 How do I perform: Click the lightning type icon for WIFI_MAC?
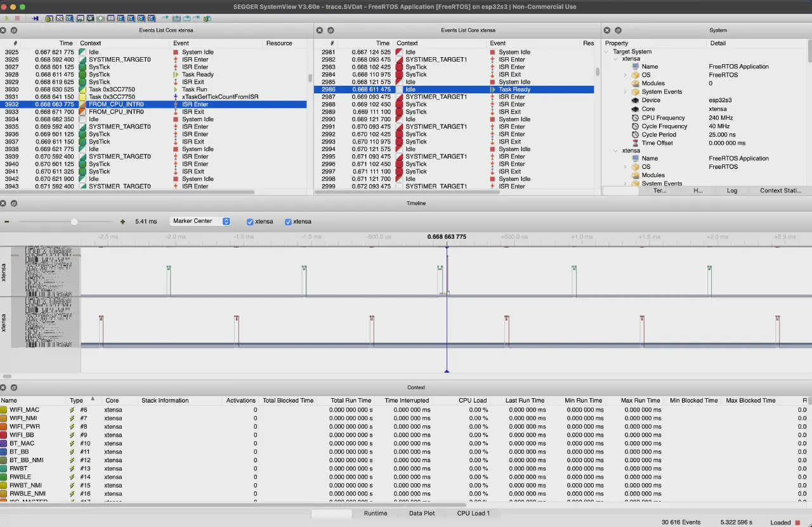[x=72, y=410]
